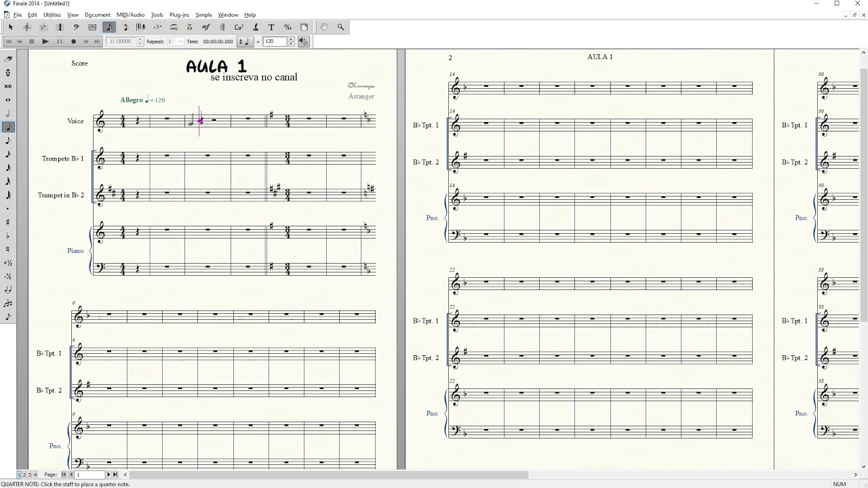Open the File menu
Viewport: 868px width, 488px height.
17,15
